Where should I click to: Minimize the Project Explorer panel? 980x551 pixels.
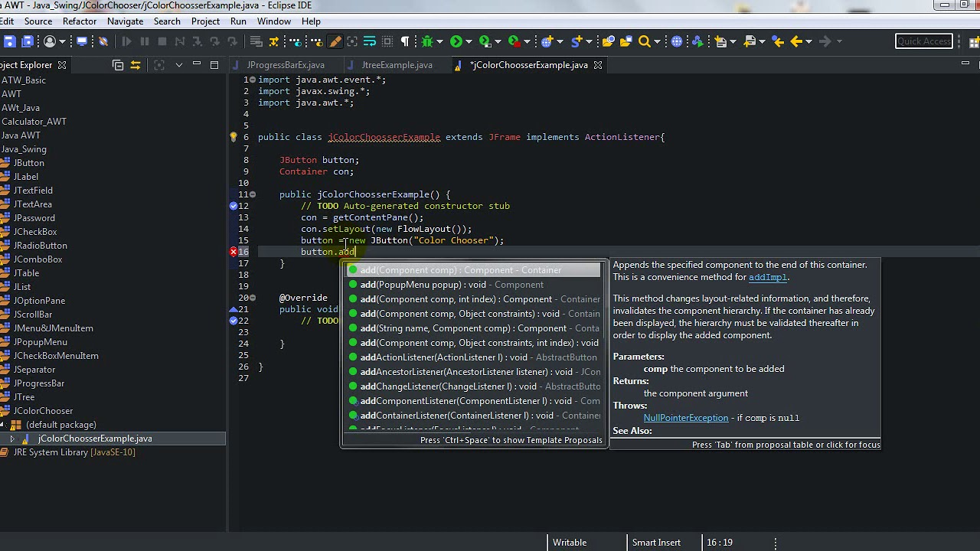point(197,65)
